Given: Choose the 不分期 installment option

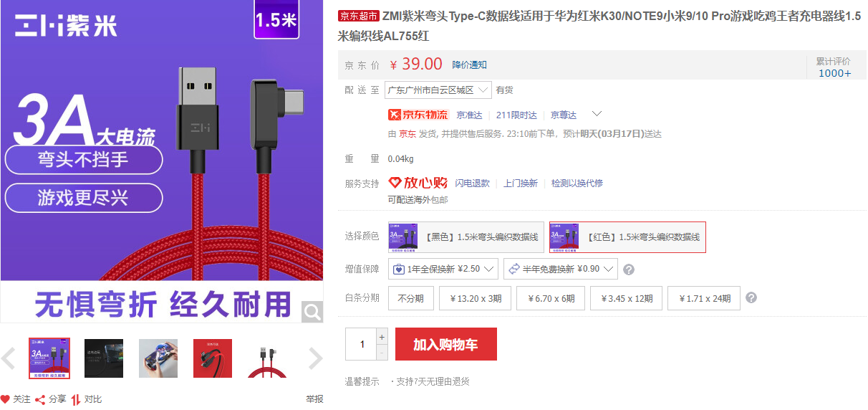Looking at the screenshot, I should coord(411,298).
